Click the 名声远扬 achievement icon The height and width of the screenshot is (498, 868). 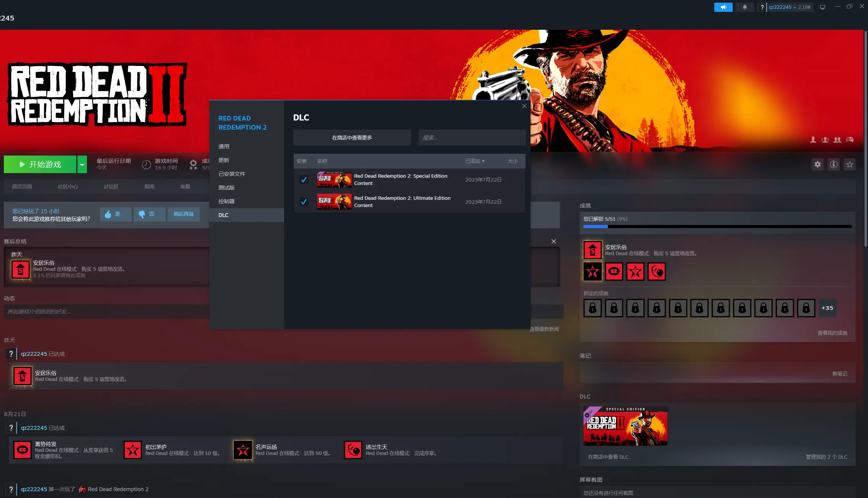tap(243, 450)
